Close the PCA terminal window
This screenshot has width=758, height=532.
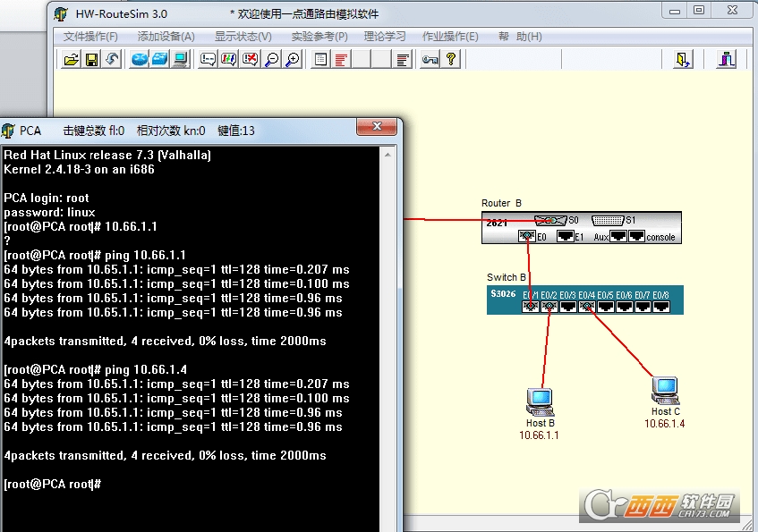coord(377,127)
